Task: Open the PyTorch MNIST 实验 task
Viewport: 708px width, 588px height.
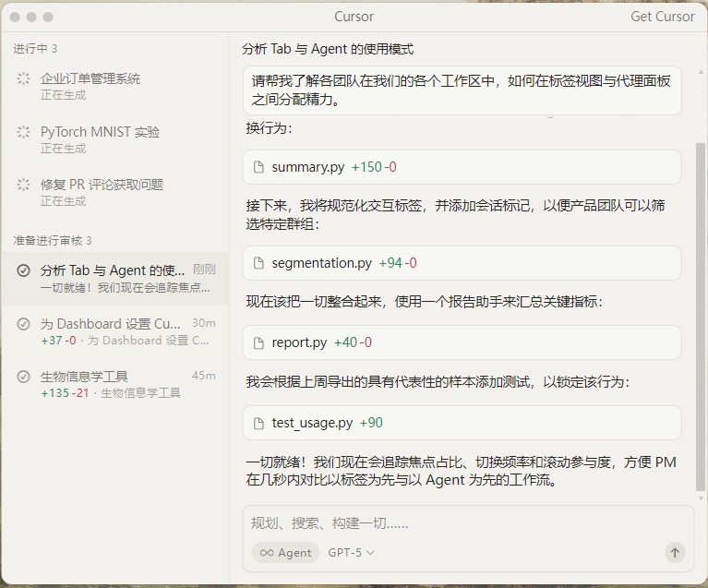Action: click(x=115, y=139)
